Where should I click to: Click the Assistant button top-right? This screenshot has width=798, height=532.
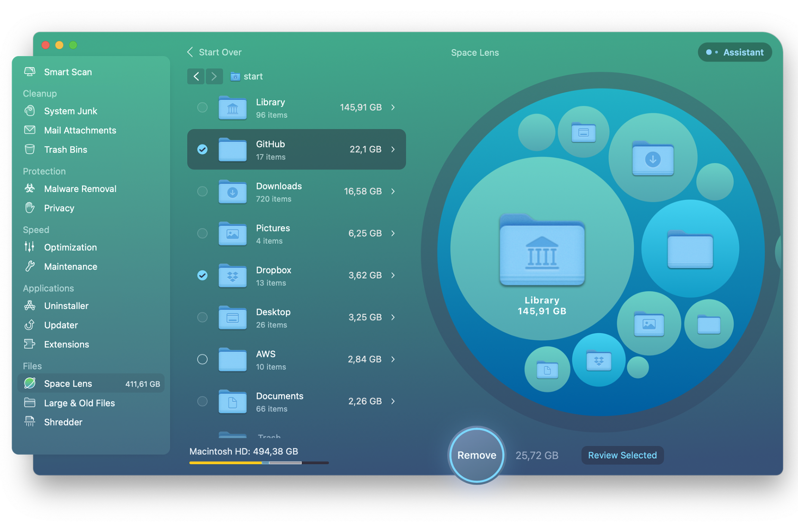tap(736, 52)
